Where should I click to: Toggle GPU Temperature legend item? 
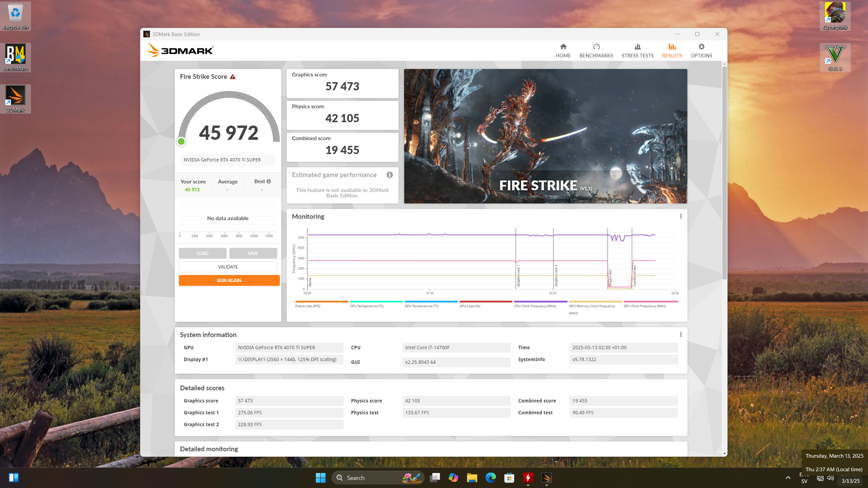tap(431, 304)
